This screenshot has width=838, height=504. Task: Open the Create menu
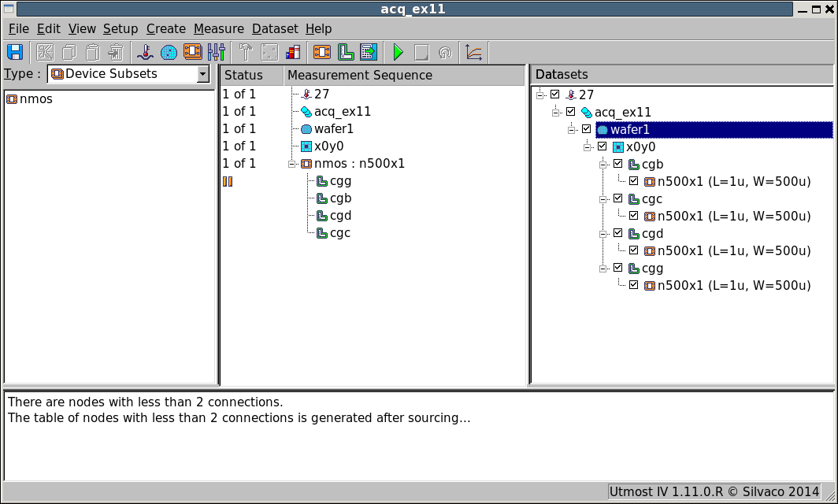pyautogui.click(x=166, y=29)
